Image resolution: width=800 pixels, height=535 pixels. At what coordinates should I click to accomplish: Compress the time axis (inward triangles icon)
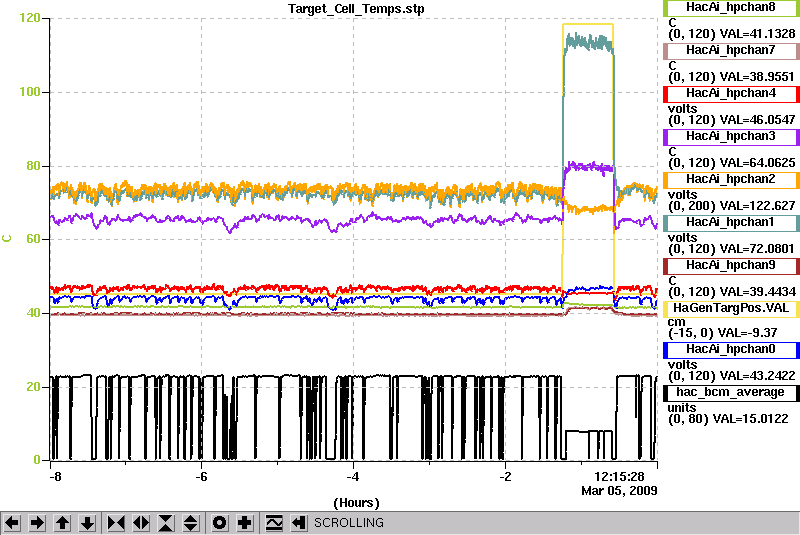pyautogui.click(x=116, y=523)
